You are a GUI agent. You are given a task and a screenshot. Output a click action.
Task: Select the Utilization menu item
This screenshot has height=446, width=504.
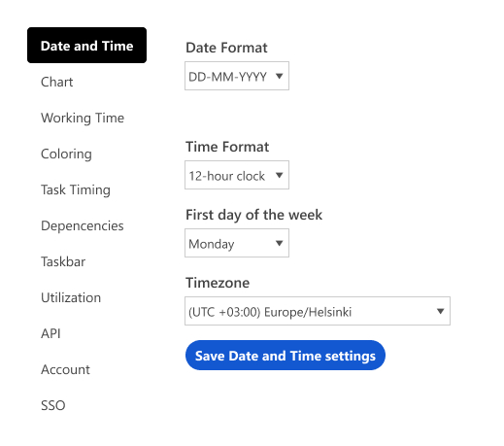click(71, 297)
